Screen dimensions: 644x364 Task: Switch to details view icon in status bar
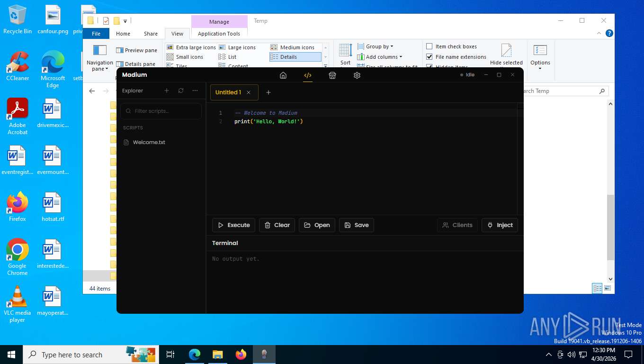tap(598, 288)
